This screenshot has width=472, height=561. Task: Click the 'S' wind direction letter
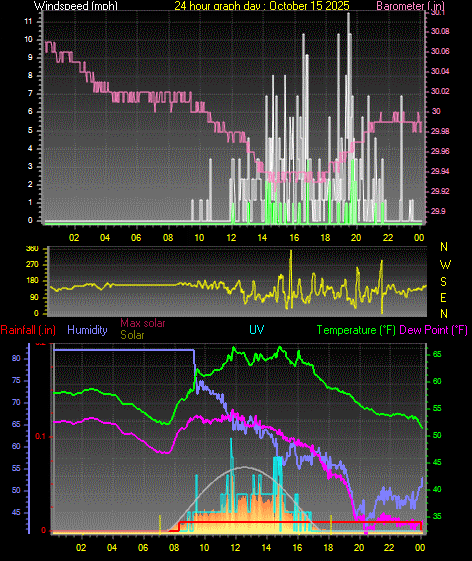[443, 282]
